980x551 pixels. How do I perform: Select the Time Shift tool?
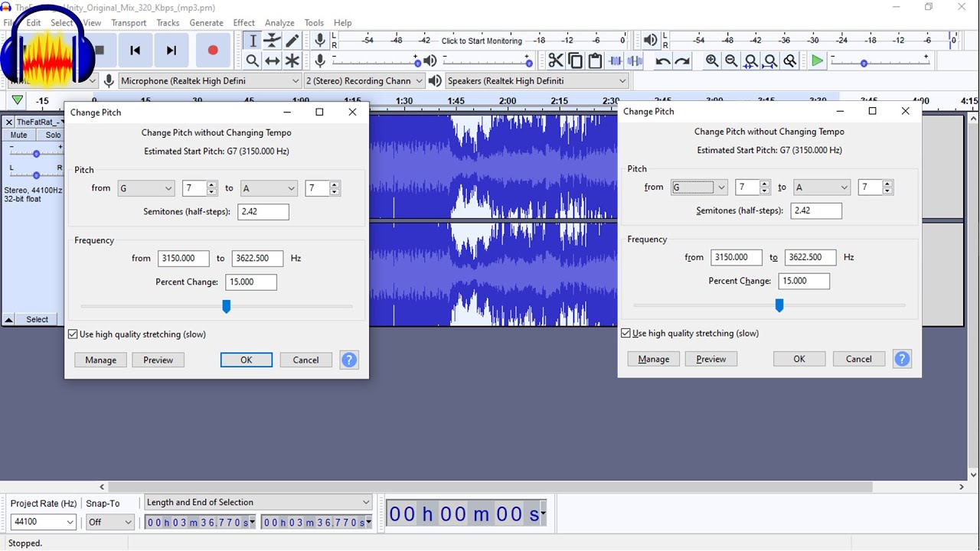[272, 60]
